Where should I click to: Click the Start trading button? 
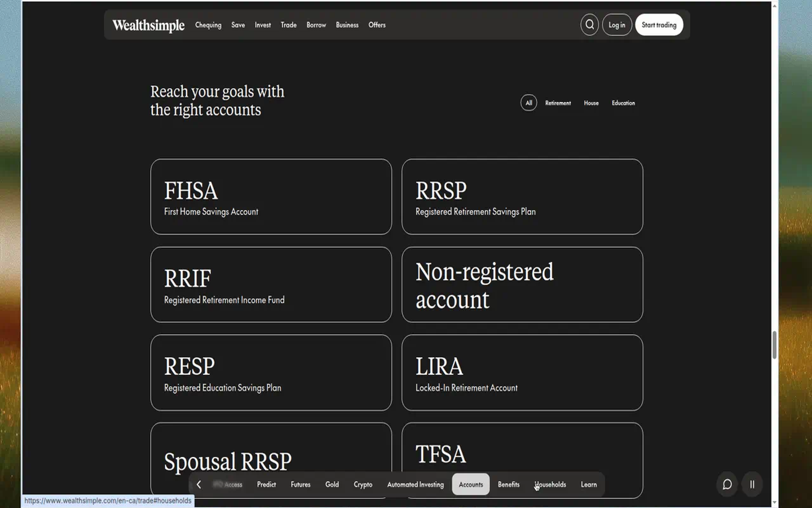(x=659, y=25)
